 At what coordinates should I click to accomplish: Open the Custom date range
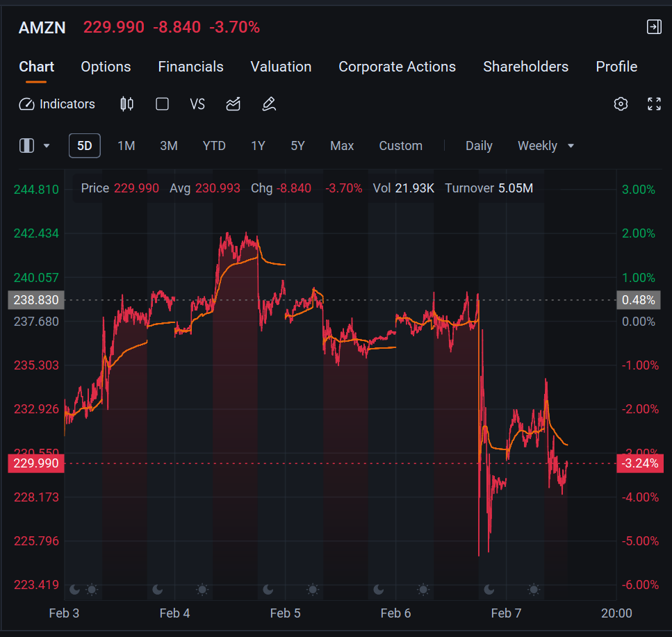pos(401,146)
